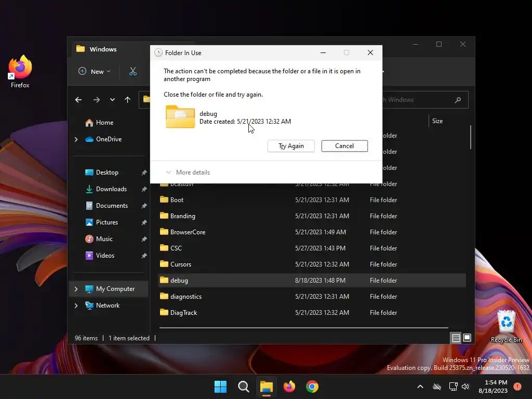The width and height of the screenshot is (532, 399).
Task: Select the debug folder row in the list
Action: tap(312, 280)
